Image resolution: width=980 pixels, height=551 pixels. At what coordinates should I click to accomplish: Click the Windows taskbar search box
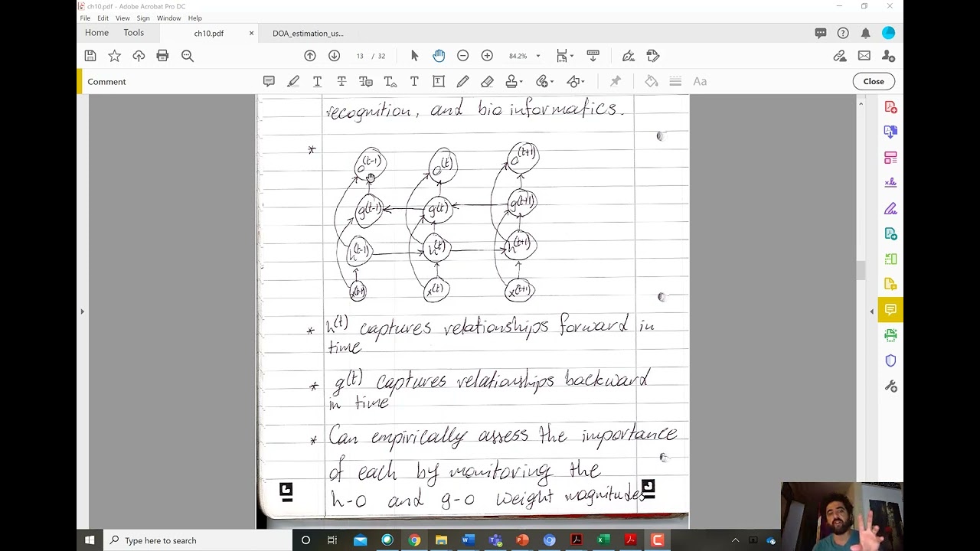(x=198, y=540)
